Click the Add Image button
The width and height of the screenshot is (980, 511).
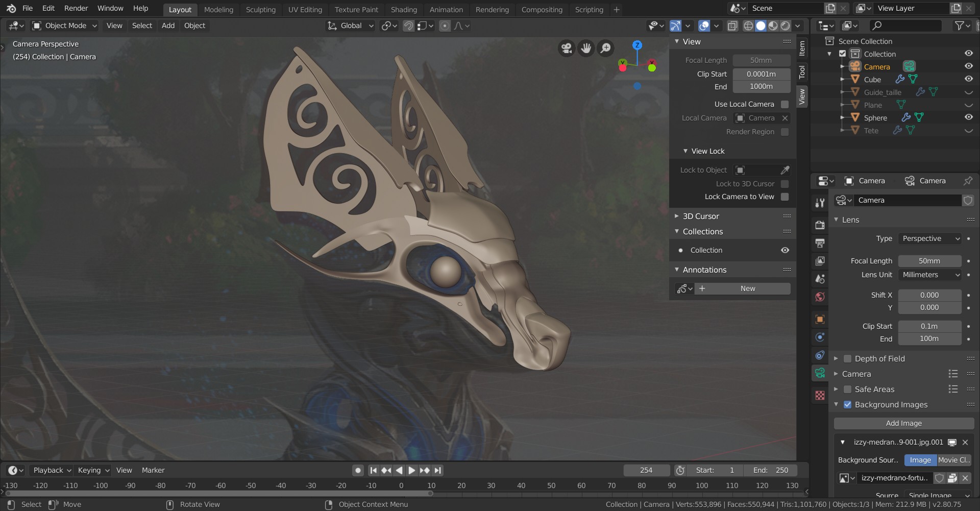[903, 424]
